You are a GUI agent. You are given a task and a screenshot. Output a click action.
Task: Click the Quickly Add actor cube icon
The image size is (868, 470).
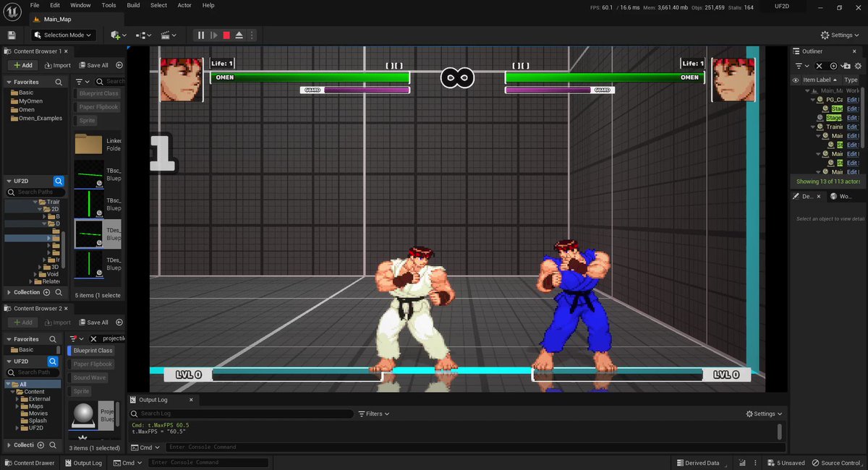point(115,35)
